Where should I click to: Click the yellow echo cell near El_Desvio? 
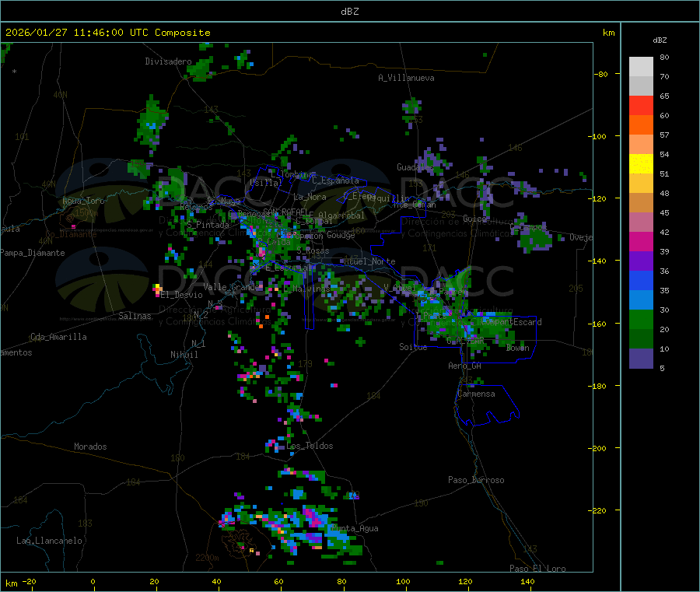[157, 287]
